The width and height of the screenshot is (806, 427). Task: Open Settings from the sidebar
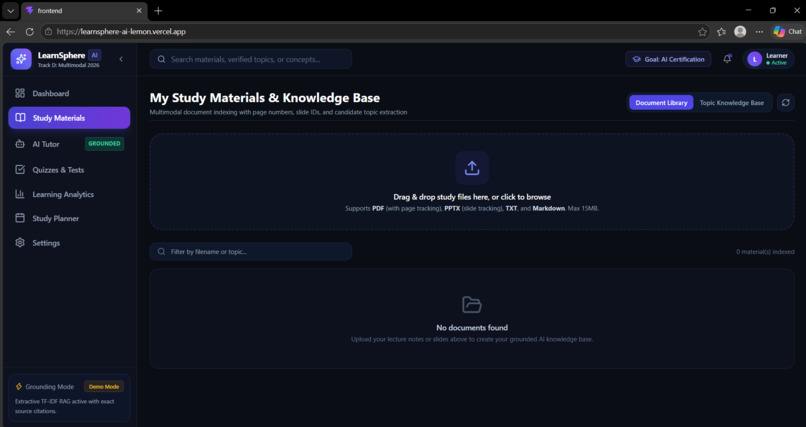(69, 243)
